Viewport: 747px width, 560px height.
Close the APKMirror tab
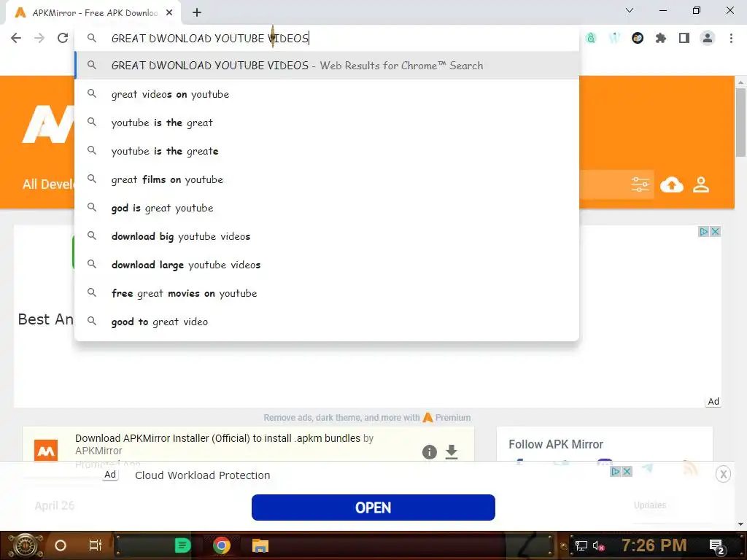point(169,13)
